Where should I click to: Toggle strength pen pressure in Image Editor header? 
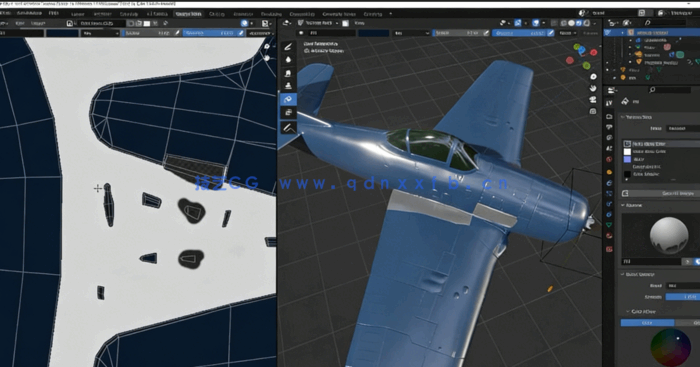click(x=241, y=33)
